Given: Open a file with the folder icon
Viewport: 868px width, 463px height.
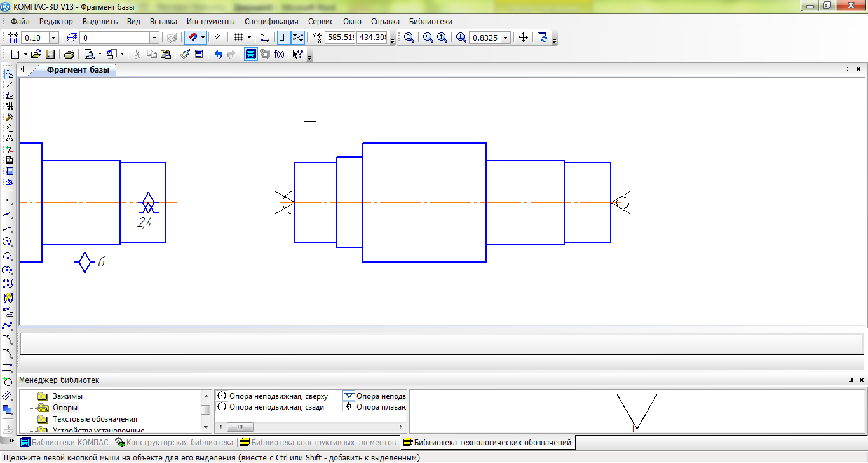Looking at the screenshot, I should tap(37, 55).
